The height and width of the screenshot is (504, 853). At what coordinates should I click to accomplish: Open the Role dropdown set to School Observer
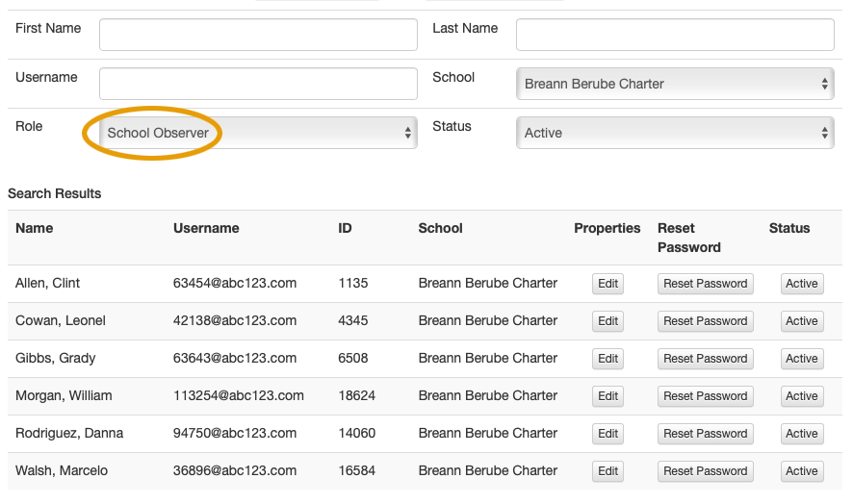point(258,133)
